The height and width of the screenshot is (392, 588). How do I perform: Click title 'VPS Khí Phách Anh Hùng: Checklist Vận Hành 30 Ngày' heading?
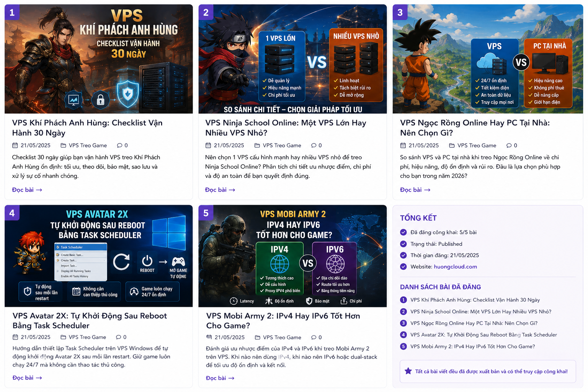(87, 128)
